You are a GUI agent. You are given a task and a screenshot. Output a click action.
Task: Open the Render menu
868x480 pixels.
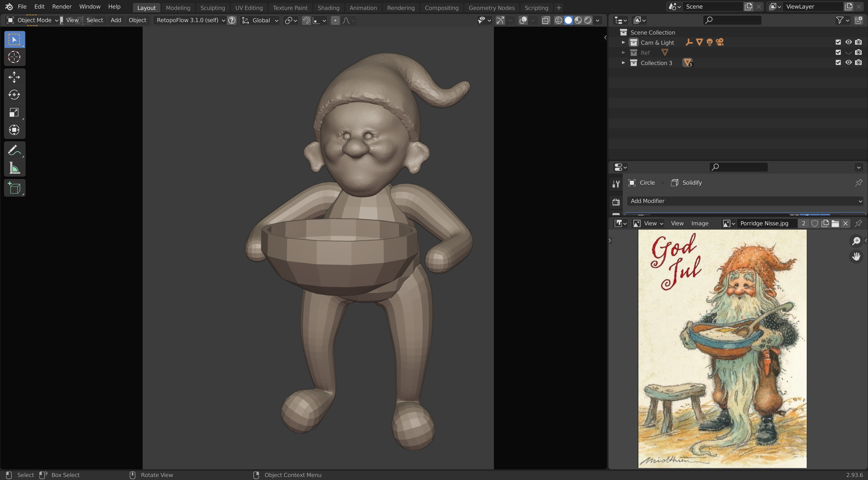click(62, 7)
